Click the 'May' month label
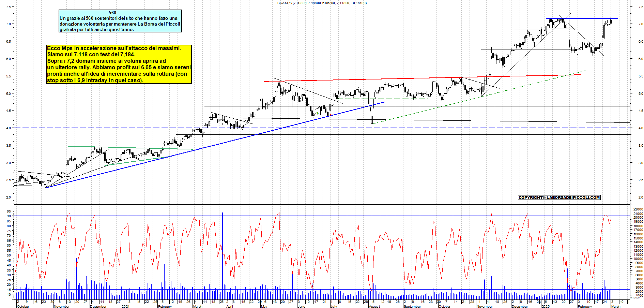 [x=264, y=306]
